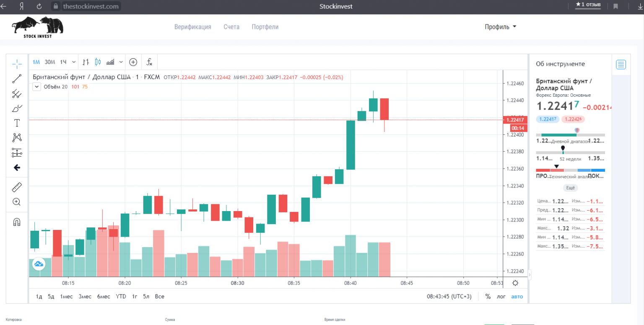Select the 1M timeframe
Viewport: 644px width, 325px height.
point(36,62)
